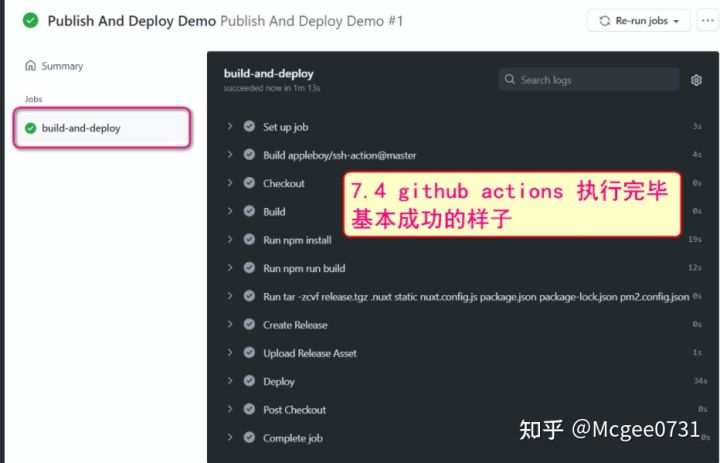Expand the Run npm install step
The height and width of the screenshot is (463, 720).
[230, 239]
